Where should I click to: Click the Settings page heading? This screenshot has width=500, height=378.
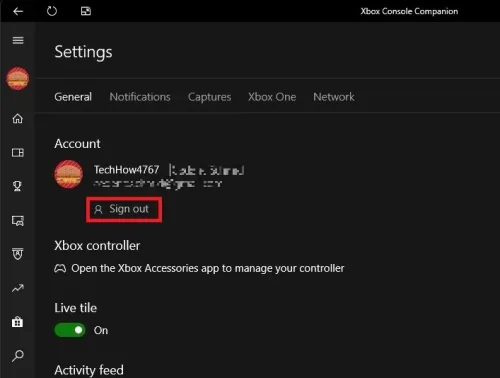coord(83,52)
